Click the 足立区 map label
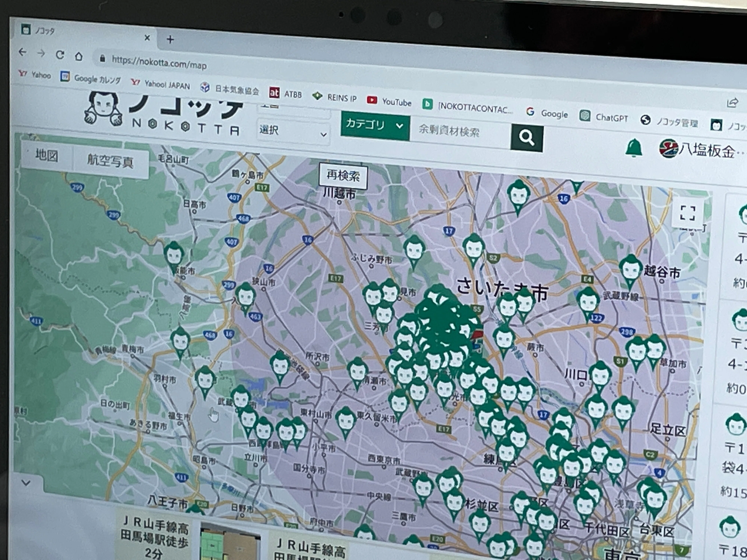Screen dimensions: 747x560 [x=668, y=430]
